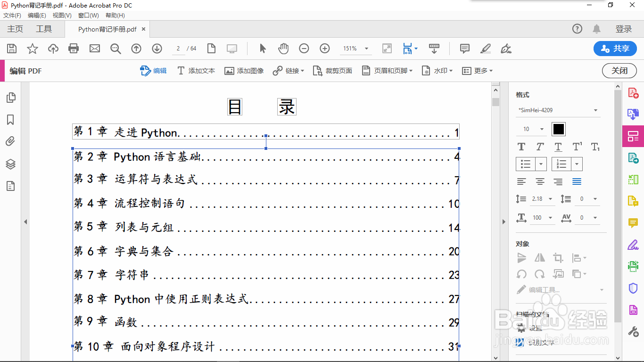Select the 添加图像 tool
Viewport: 644px width, 362px height.
(244, 71)
